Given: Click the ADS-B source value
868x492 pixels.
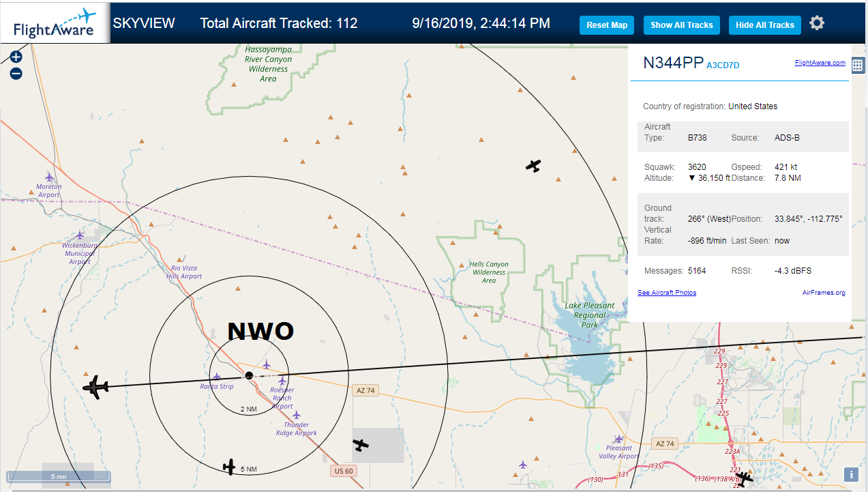Looking at the screenshot, I should click(787, 138).
